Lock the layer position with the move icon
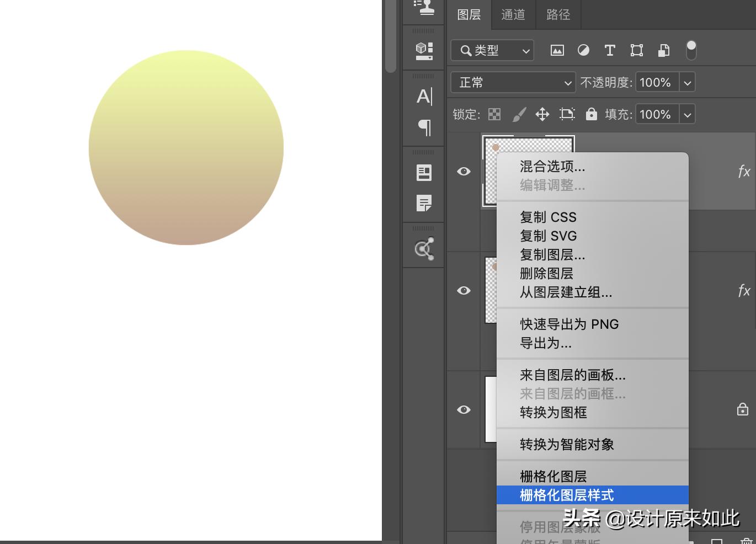The height and width of the screenshot is (544, 756). point(542,114)
